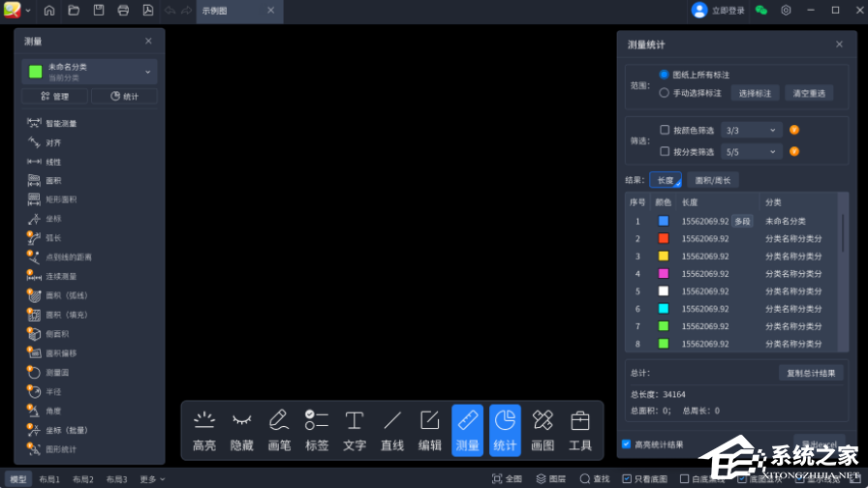Select the 弧长 arc length tool
868x488 pixels.
[52, 237]
